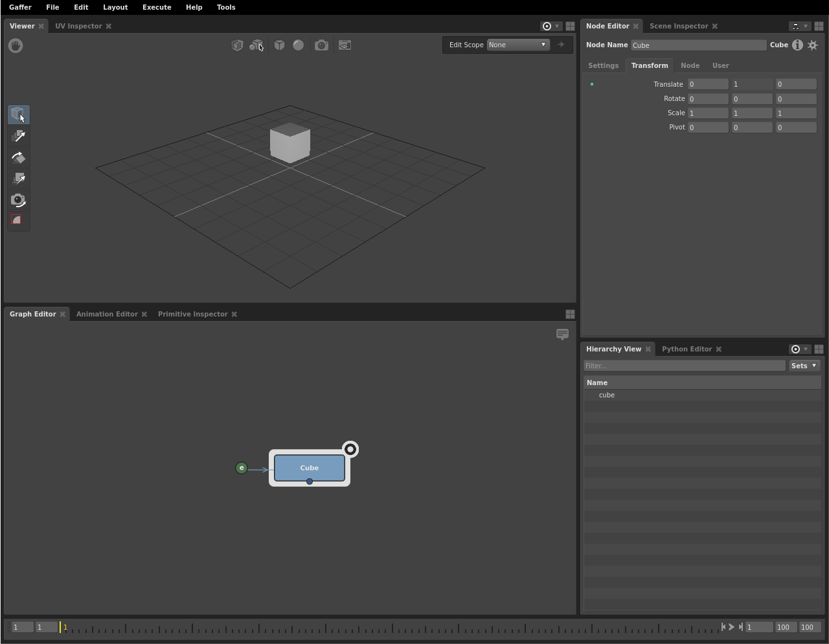Close the Scene Inspector tab
This screenshot has width=829, height=644.
(x=715, y=26)
